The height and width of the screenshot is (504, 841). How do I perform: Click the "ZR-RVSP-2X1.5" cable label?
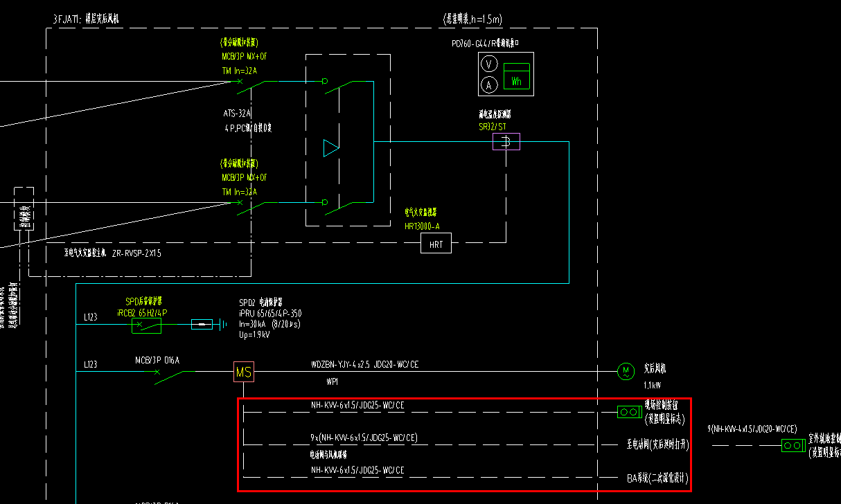pos(136,253)
